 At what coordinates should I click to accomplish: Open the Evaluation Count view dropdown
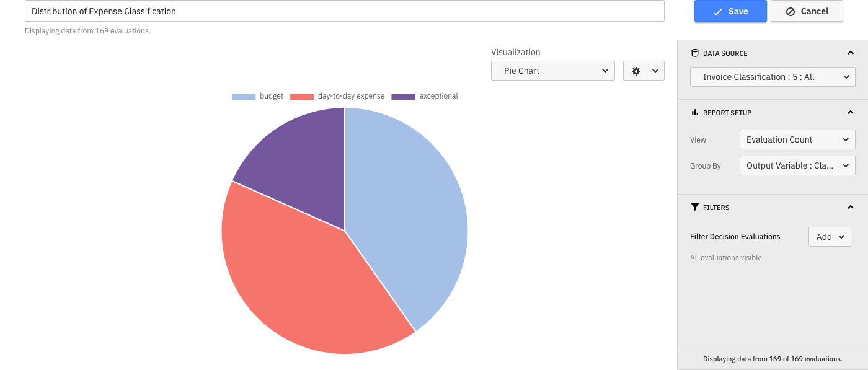tap(797, 139)
